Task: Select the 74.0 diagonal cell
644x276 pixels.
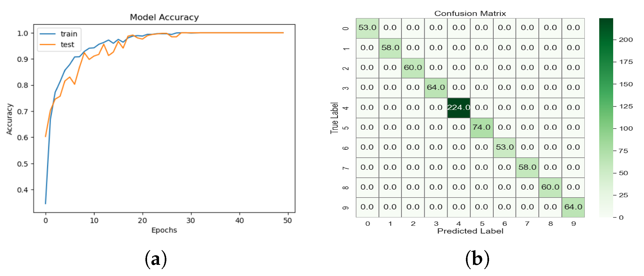Action: coord(481,128)
